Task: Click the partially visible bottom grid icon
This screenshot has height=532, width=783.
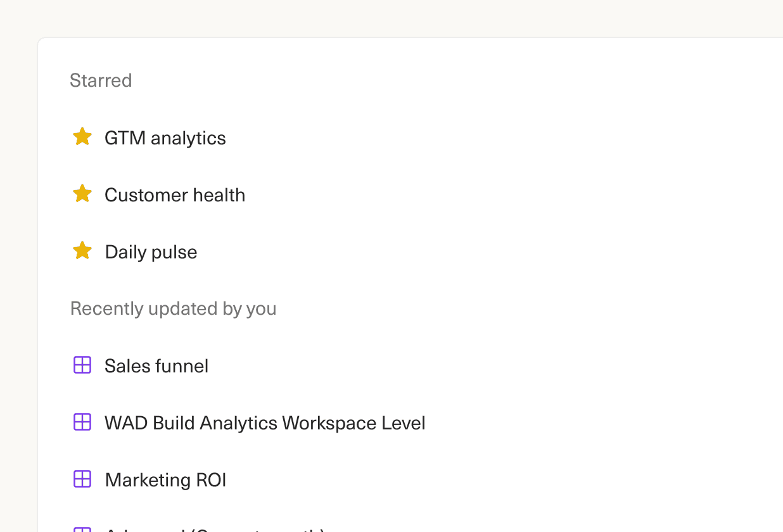Action: click(x=82, y=529)
